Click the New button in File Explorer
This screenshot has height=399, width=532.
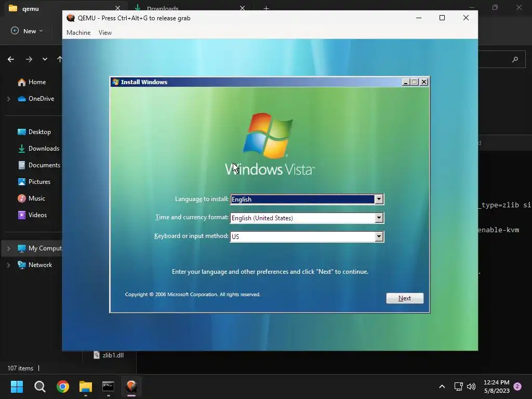point(27,31)
